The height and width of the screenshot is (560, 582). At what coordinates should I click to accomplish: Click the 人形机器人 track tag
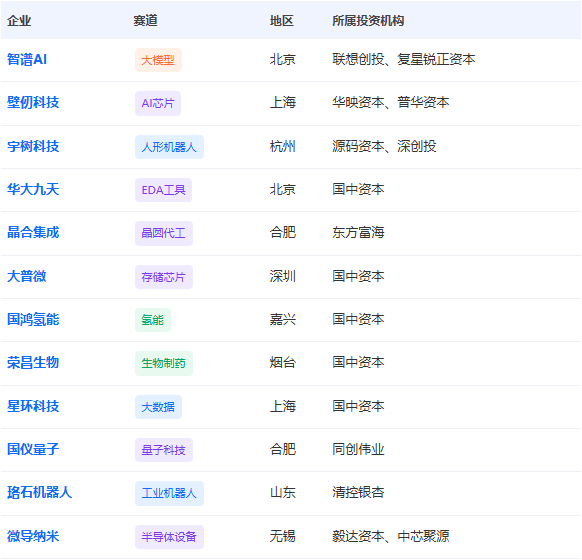pos(169,147)
